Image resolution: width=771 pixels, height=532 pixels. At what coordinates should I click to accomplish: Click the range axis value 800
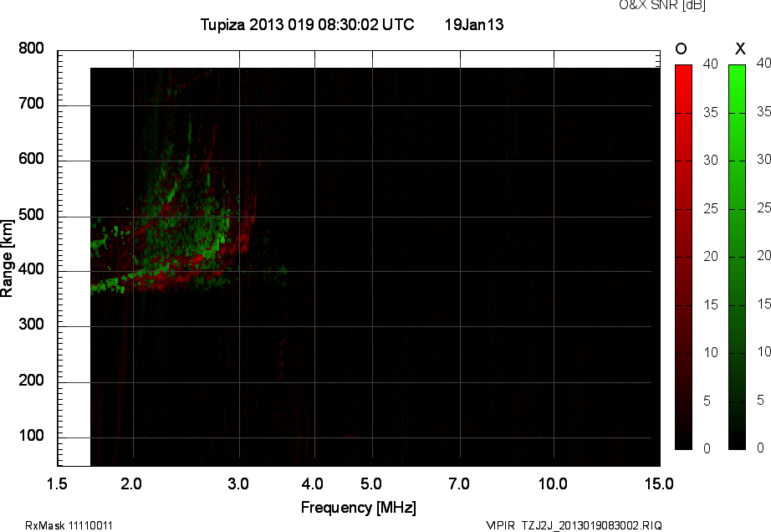[31, 49]
